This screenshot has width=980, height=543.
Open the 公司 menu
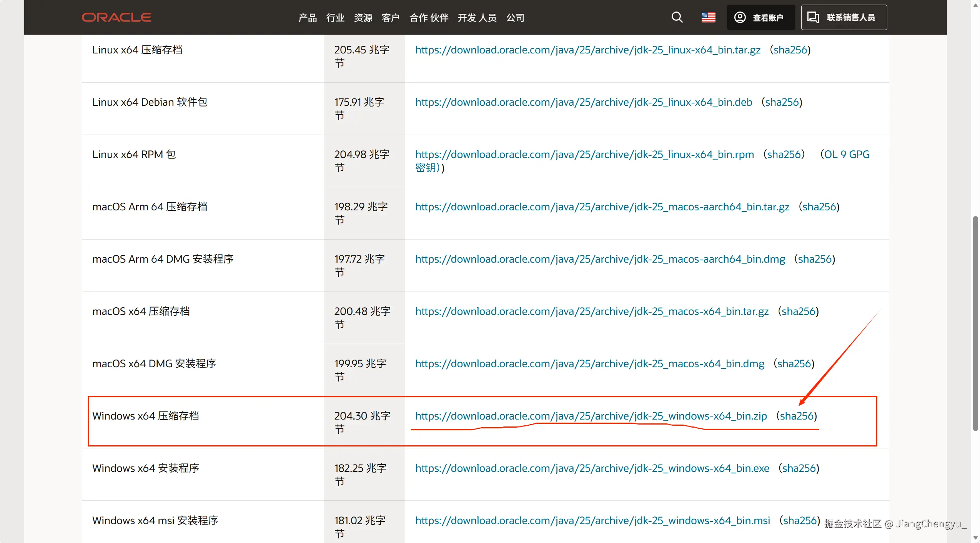515,18
